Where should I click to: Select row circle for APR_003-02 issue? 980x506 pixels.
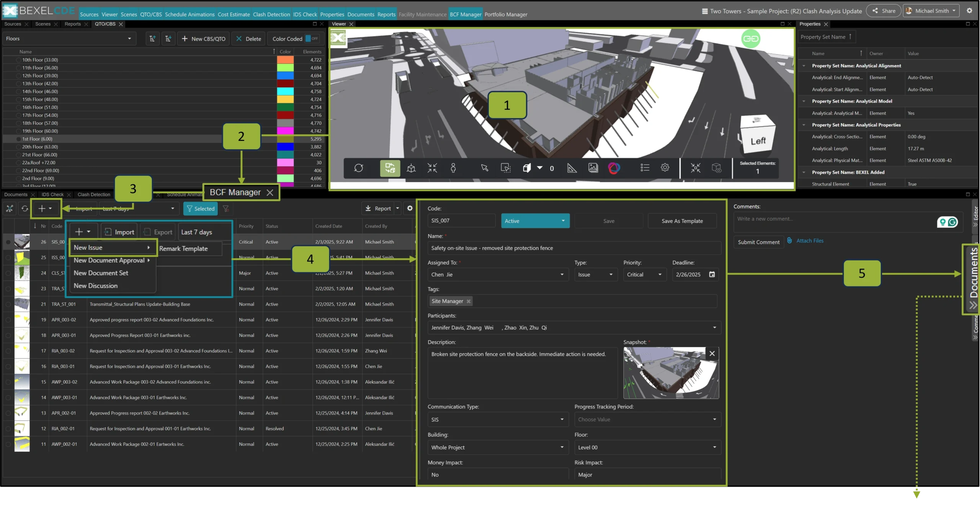[x=8, y=320]
